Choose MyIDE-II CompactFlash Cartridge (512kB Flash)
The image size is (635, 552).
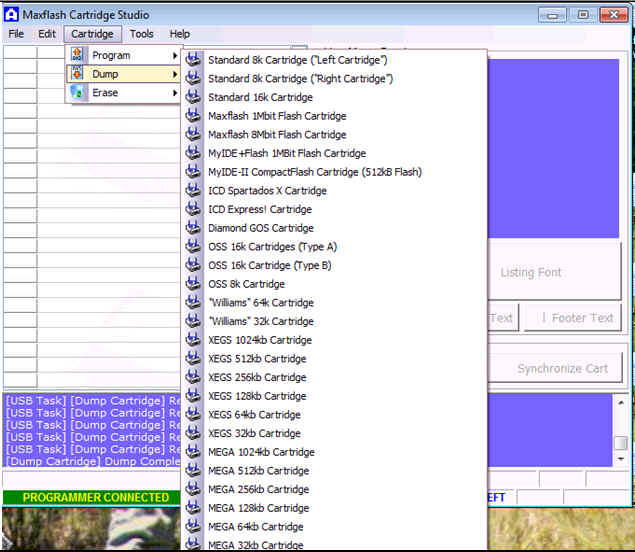coord(314,172)
